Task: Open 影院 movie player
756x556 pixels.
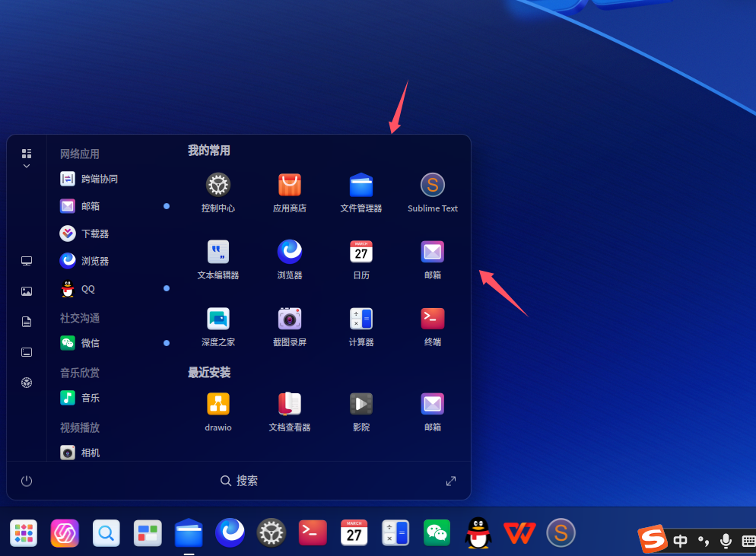Action: click(361, 411)
